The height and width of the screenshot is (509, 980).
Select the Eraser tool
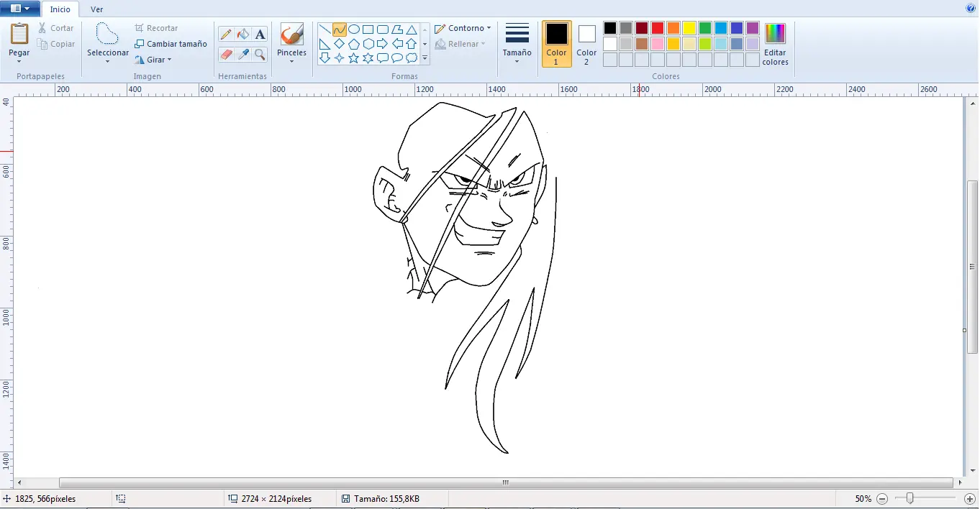226,54
